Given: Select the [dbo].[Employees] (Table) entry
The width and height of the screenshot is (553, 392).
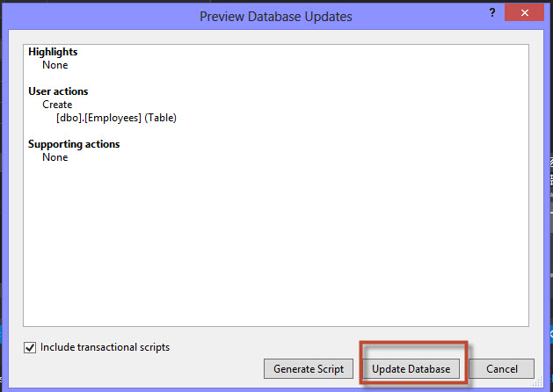Looking at the screenshot, I should pos(117,118).
